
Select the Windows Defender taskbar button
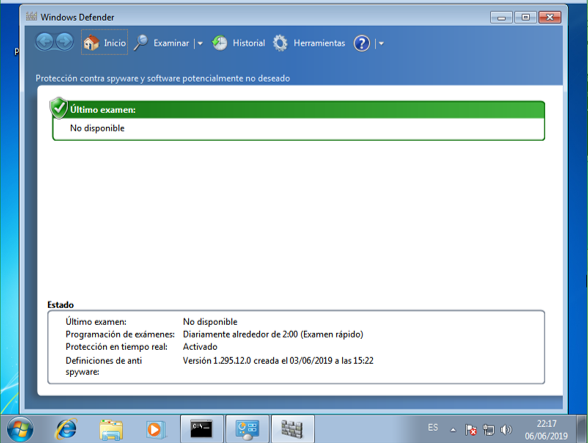tap(292, 429)
